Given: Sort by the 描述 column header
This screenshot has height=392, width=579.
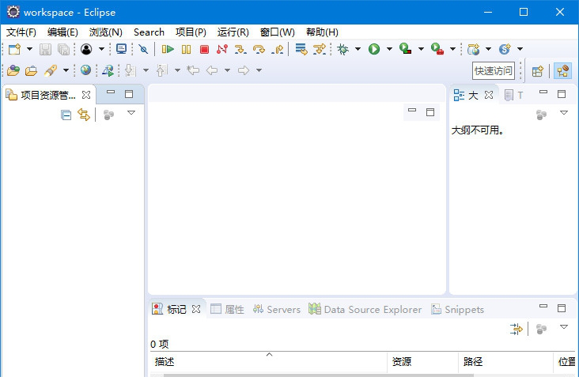Looking at the screenshot, I should tap(165, 362).
